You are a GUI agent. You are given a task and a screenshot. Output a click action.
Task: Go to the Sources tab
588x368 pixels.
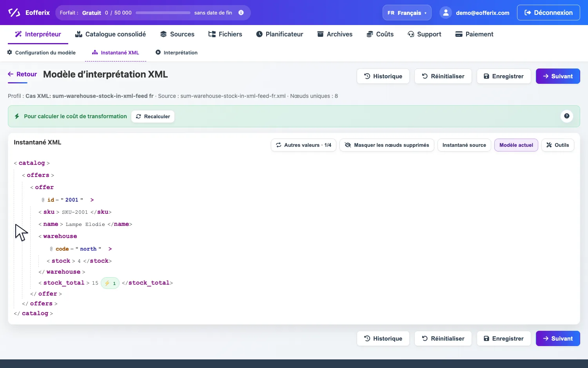(177, 34)
